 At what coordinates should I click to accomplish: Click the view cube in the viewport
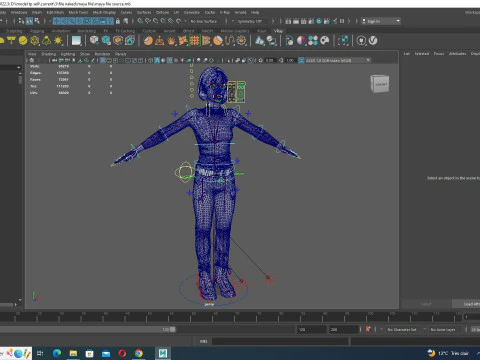(x=380, y=84)
